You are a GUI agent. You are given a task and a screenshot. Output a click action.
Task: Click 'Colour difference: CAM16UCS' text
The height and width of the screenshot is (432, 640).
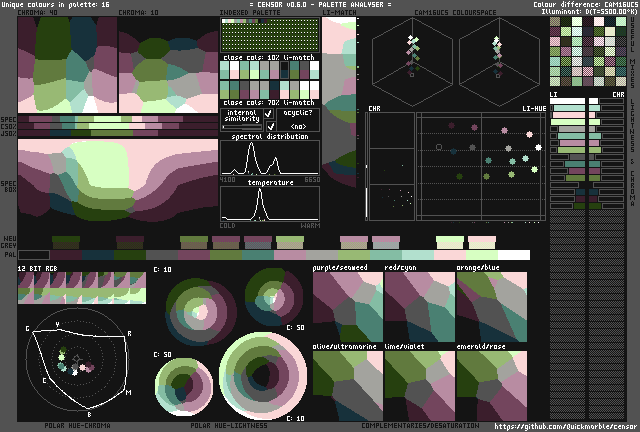point(585,4)
